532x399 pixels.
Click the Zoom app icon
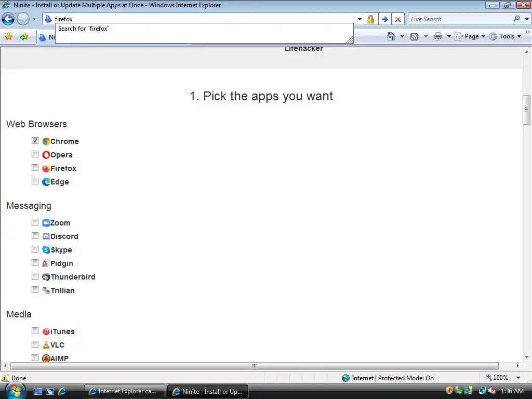[x=46, y=223]
